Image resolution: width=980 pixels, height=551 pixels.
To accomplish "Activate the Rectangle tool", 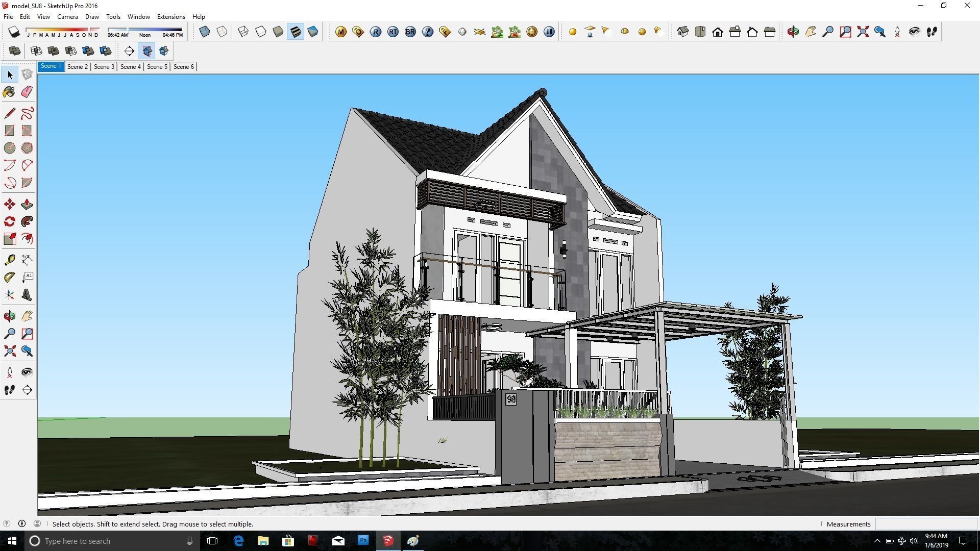I will (9, 131).
